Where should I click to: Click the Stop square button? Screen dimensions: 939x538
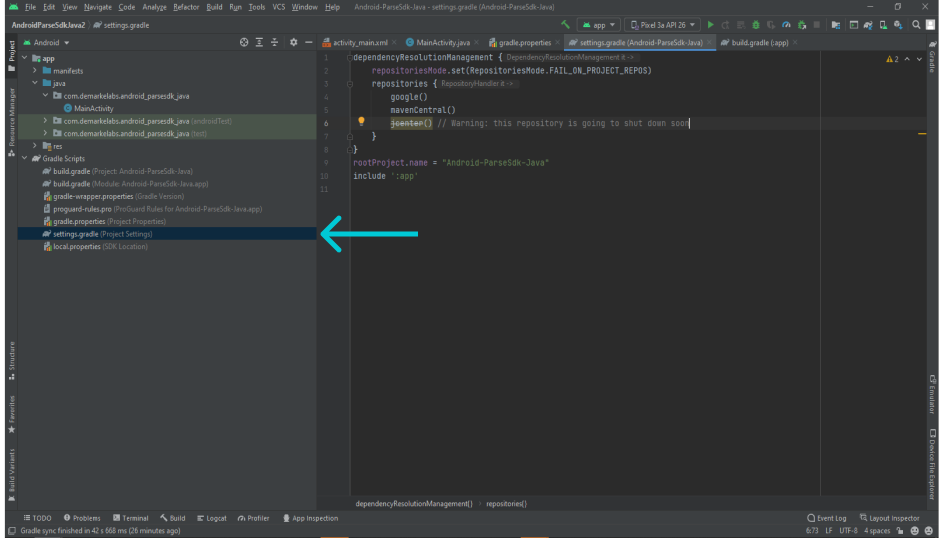(817, 25)
